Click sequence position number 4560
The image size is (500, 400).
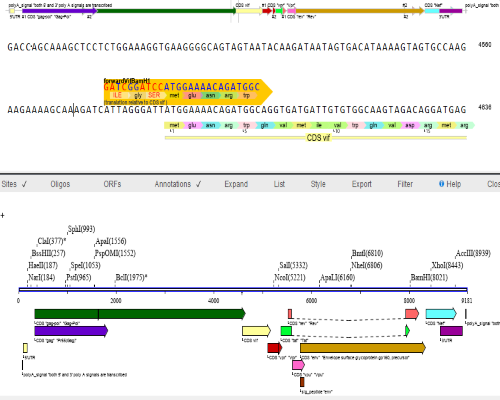(x=485, y=44)
